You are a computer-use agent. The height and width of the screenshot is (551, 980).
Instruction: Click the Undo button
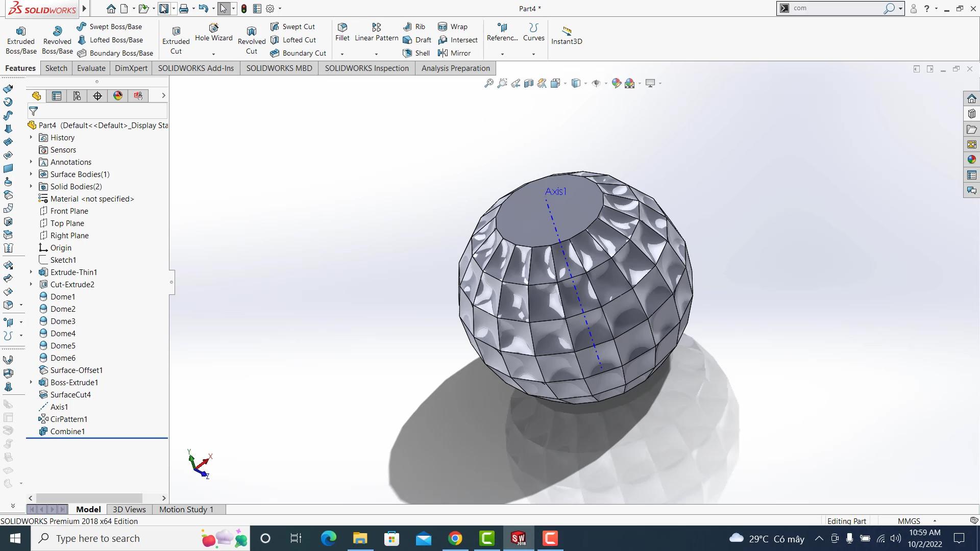click(202, 8)
